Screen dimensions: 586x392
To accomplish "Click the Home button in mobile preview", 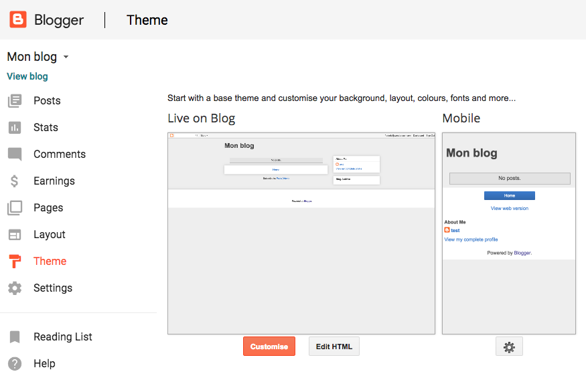I will [510, 195].
